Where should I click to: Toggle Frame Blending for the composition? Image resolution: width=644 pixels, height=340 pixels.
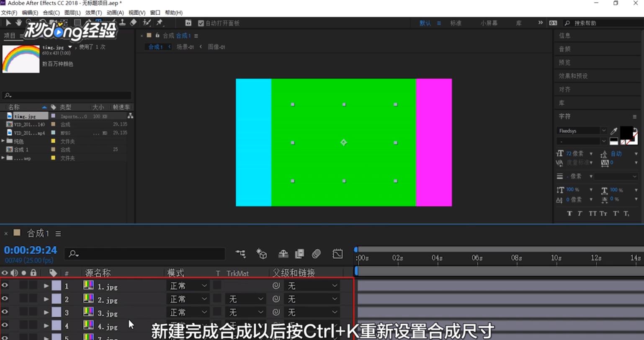(x=300, y=254)
